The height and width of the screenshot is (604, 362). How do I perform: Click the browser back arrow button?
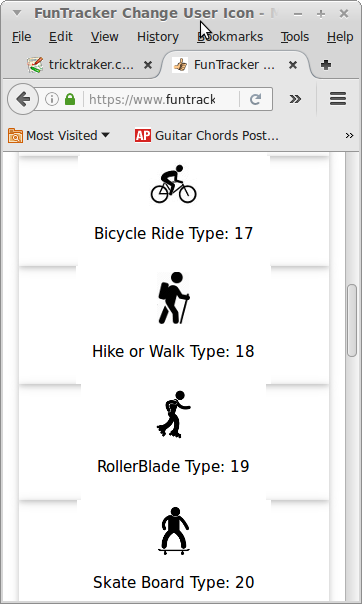point(23,99)
